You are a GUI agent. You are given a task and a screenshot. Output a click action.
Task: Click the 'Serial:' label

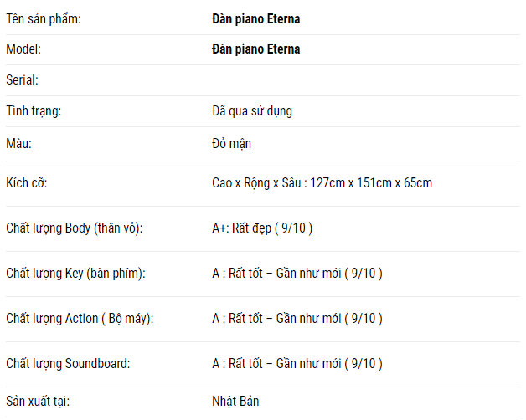coord(23,80)
